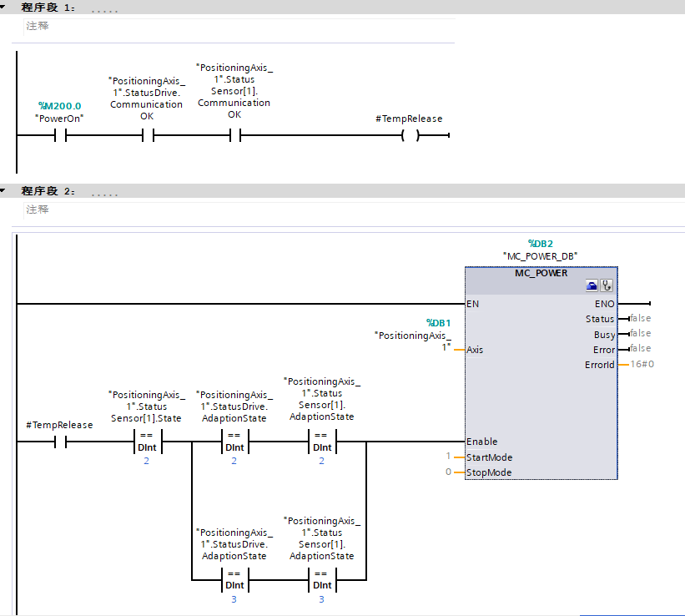Open diagnostics stethoscope icon on MC_POWER block

point(607,285)
